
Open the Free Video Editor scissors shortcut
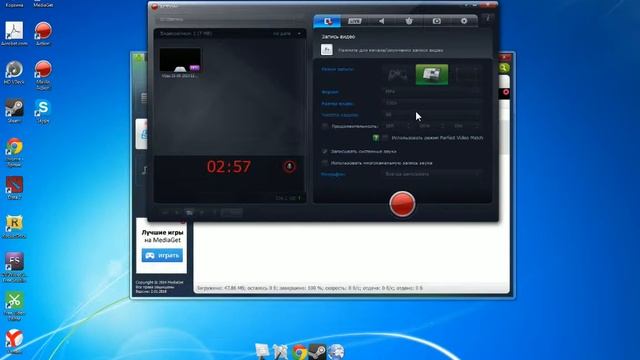tap(14, 306)
